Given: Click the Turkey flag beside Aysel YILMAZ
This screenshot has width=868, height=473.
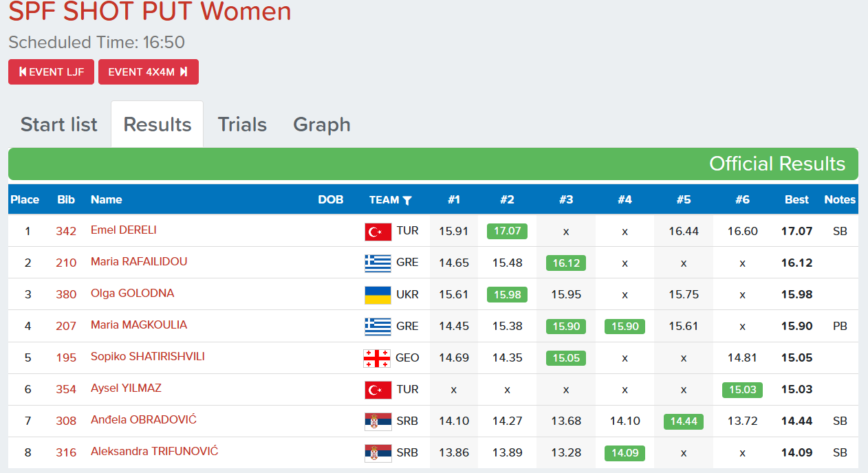Looking at the screenshot, I should click(x=378, y=390).
